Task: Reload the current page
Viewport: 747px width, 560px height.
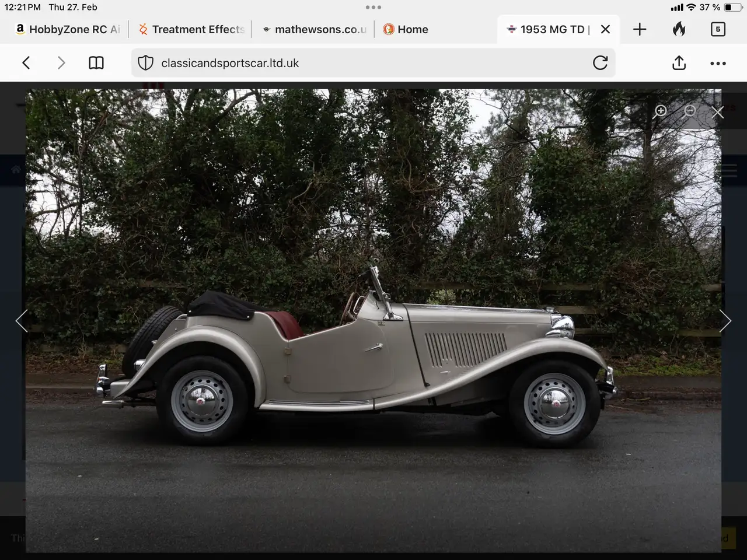Action: click(600, 62)
